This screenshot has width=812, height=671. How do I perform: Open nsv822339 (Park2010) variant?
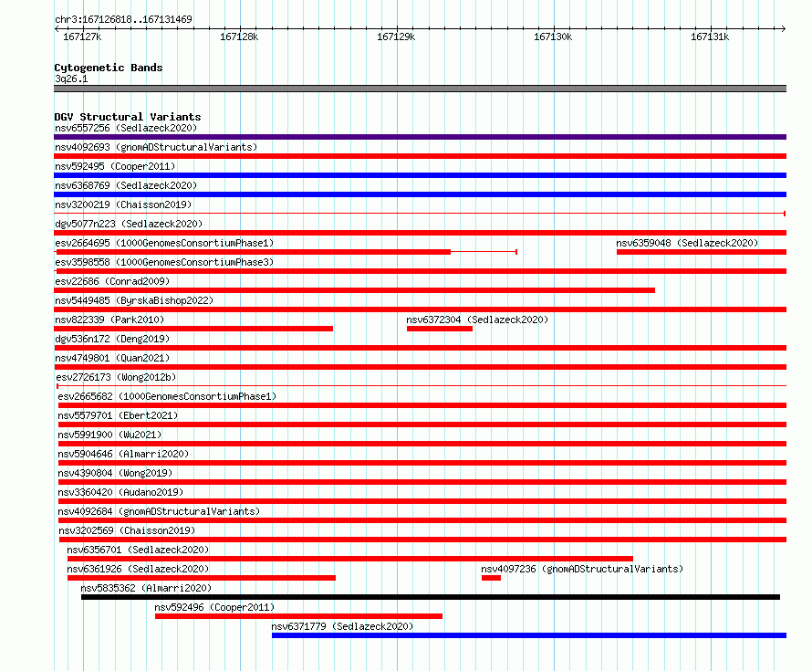109,320
